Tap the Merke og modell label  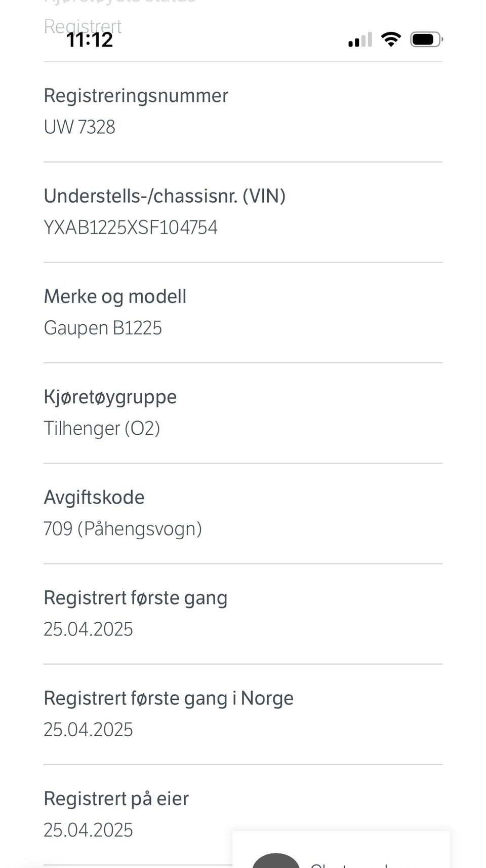(115, 296)
